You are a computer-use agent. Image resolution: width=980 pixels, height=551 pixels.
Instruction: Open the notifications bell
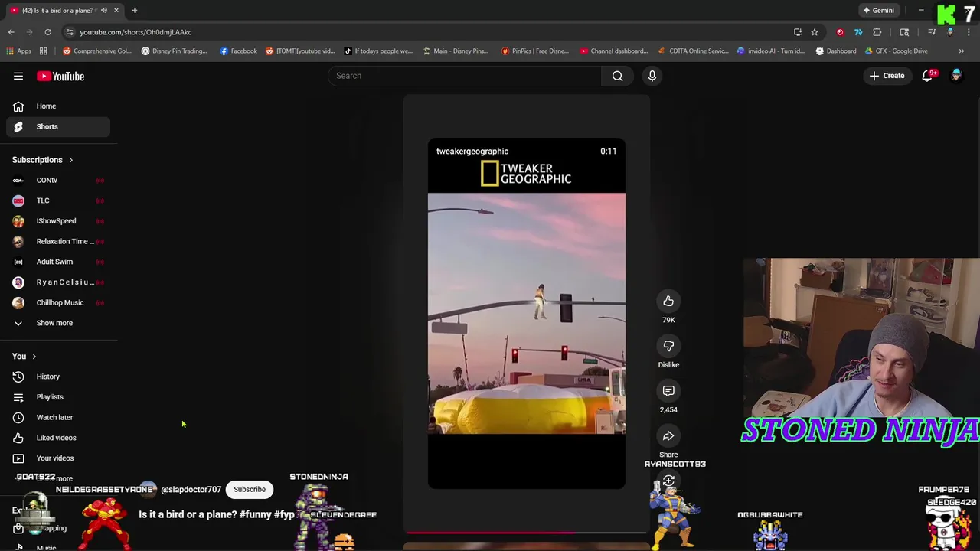(927, 76)
